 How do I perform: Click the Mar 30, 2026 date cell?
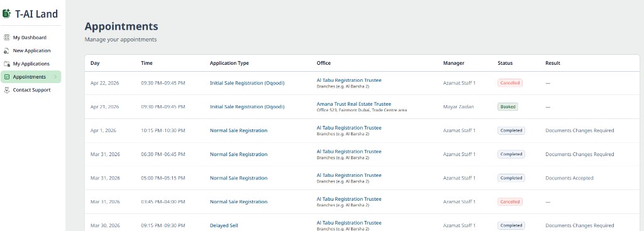click(105, 226)
